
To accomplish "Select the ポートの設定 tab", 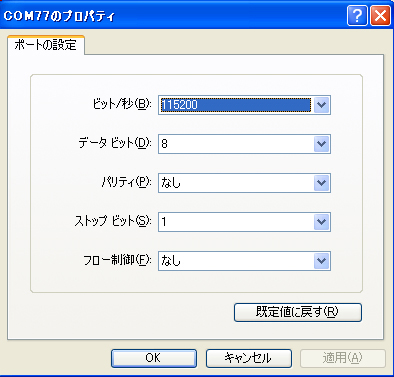I will point(46,45).
